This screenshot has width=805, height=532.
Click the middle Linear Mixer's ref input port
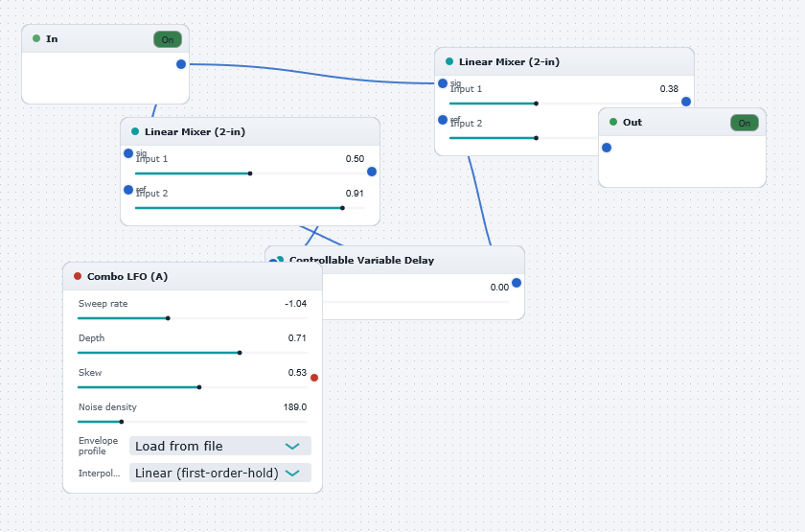pyautogui.click(x=128, y=190)
